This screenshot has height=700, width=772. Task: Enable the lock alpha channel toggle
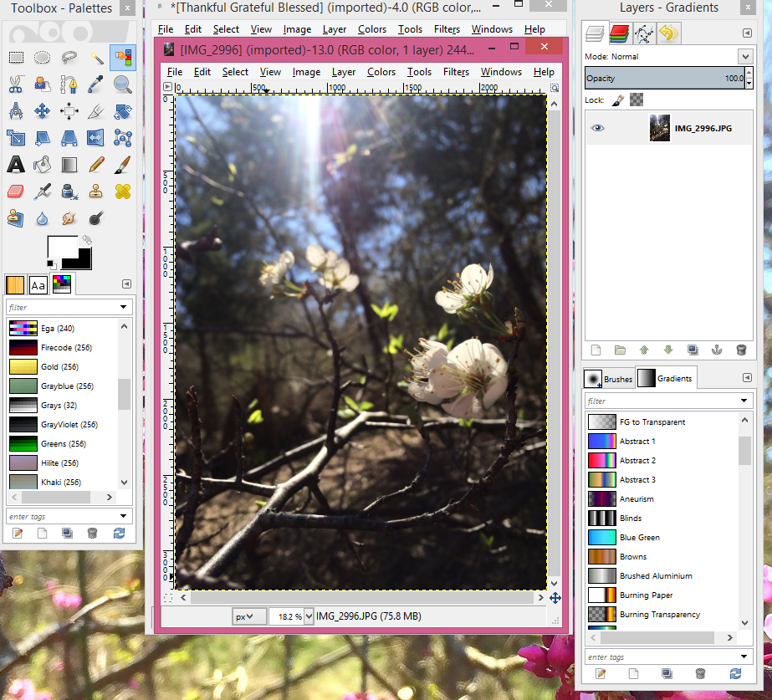pyautogui.click(x=635, y=100)
